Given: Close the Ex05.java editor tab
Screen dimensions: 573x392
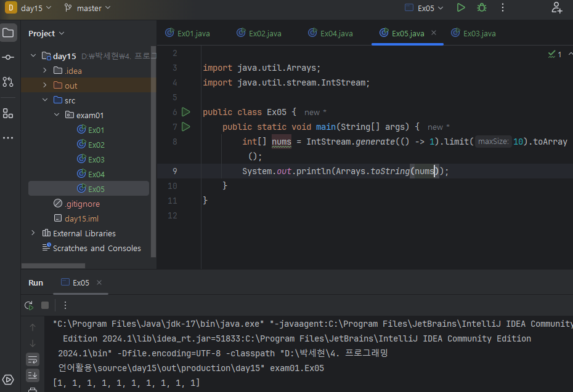Looking at the screenshot, I should tap(434, 33).
